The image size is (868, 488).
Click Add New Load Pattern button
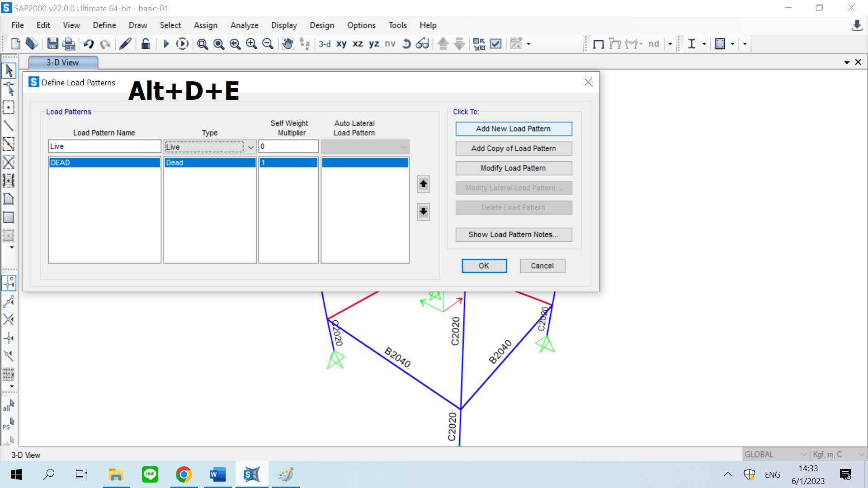pos(514,129)
